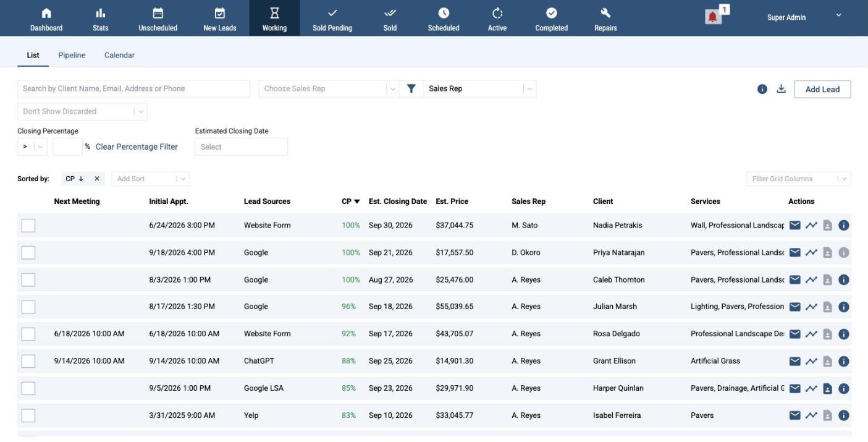Click the info icon beside download
The width and height of the screenshot is (868, 442).
pos(762,89)
